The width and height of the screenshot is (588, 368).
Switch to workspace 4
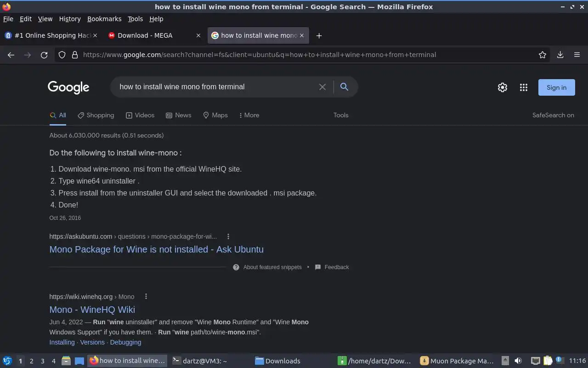[53, 361]
